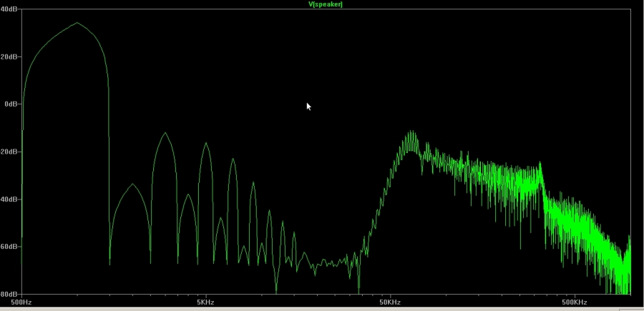The width and height of the screenshot is (644, 311).
Task: Click the 500KHz horizontal axis label
Action: pyautogui.click(x=574, y=302)
